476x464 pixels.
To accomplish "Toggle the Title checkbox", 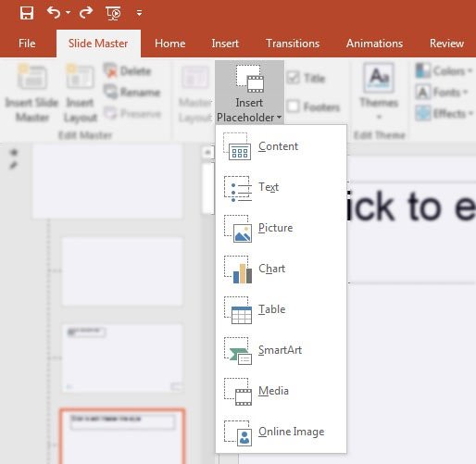I will click(293, 78).
